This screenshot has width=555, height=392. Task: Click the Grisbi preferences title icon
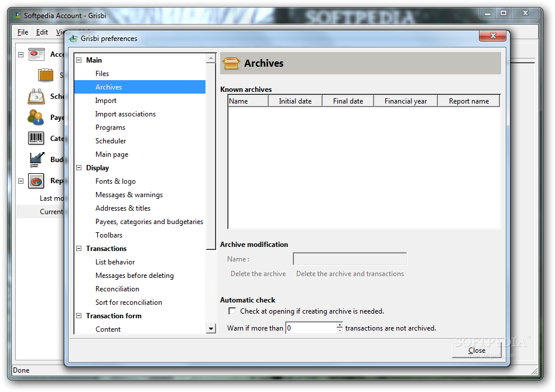pyautogui.click(x=73, y=39)
